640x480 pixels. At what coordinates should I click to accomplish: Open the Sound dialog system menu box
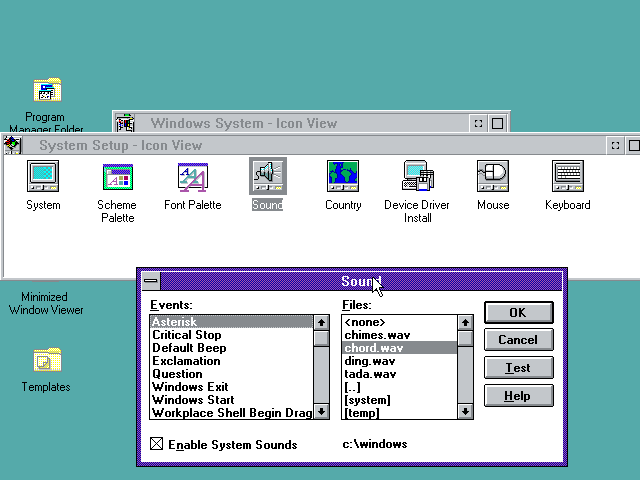tap(151, 281)
